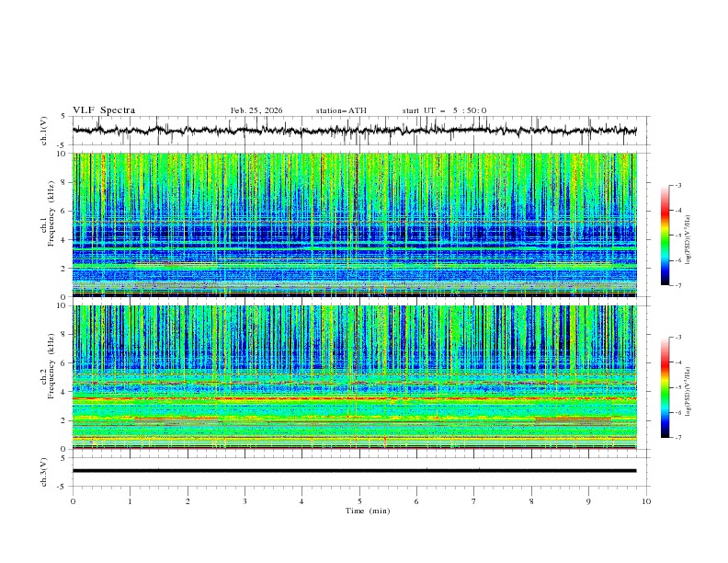Select the "Time (min)" axis title
Image resolution: width=728 pixels, height=563 pixels.
pyautogui.click(x=368, y=511)
